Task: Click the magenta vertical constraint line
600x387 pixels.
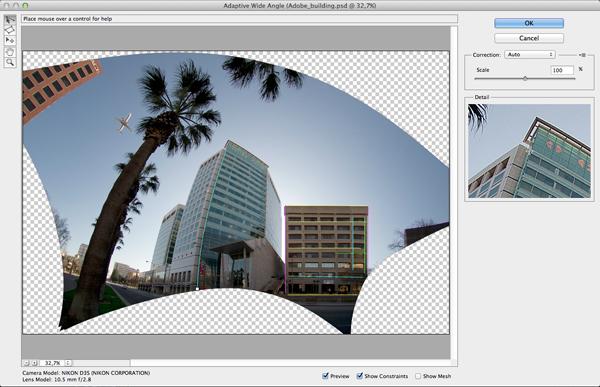Action: point(285,249)
